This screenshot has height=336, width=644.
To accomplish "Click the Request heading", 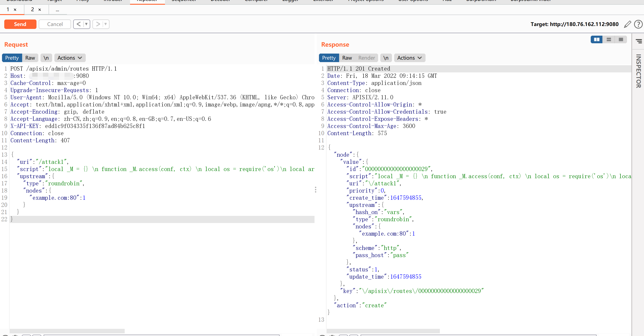I will click(x=16, y=44).
